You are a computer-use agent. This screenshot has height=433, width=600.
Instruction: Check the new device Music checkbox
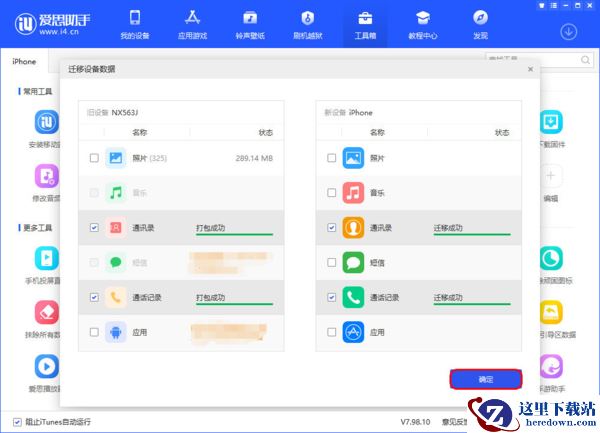click(332, 193)
